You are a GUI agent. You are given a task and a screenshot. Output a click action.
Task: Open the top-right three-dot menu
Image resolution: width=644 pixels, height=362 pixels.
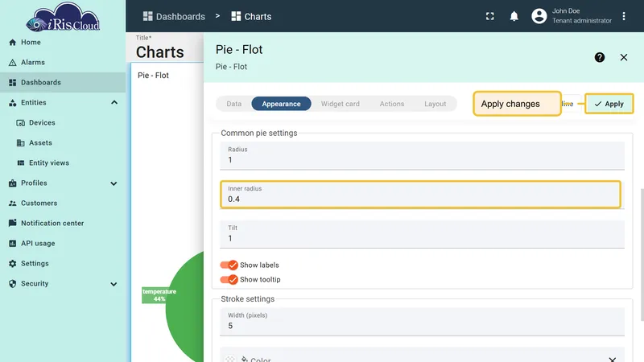pos(623,16)
